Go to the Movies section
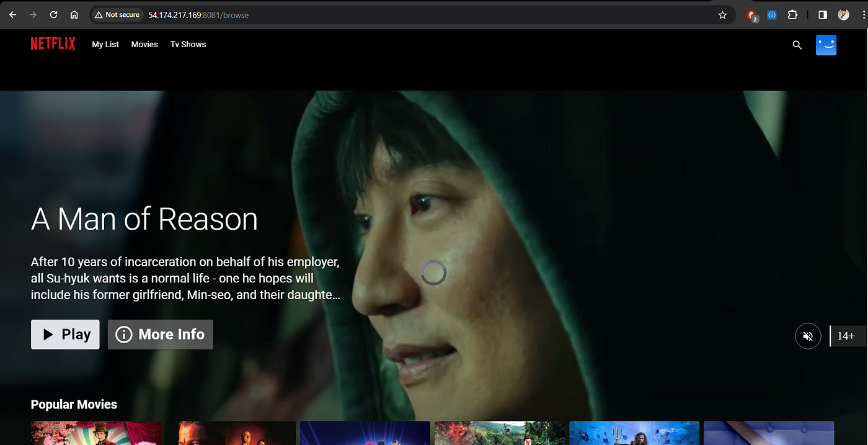 click(x=144, y=44)
